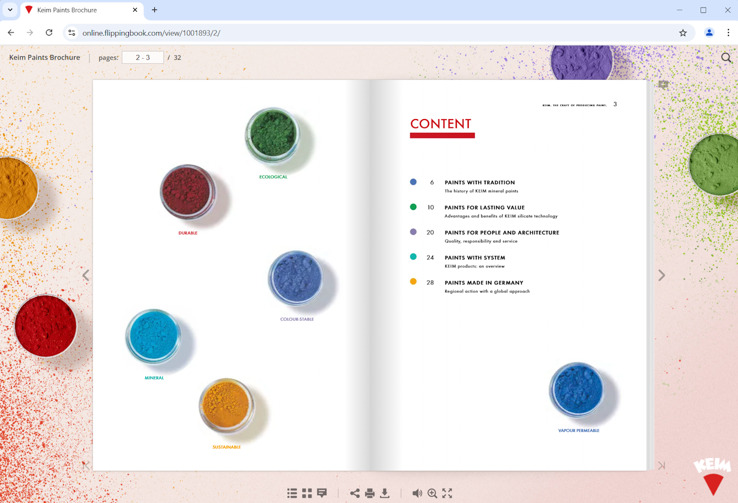The height and width of the screenshot is (503, 738).
Task: Select the Keim Paints Brochure browser tab
Action: coord(81,10)
